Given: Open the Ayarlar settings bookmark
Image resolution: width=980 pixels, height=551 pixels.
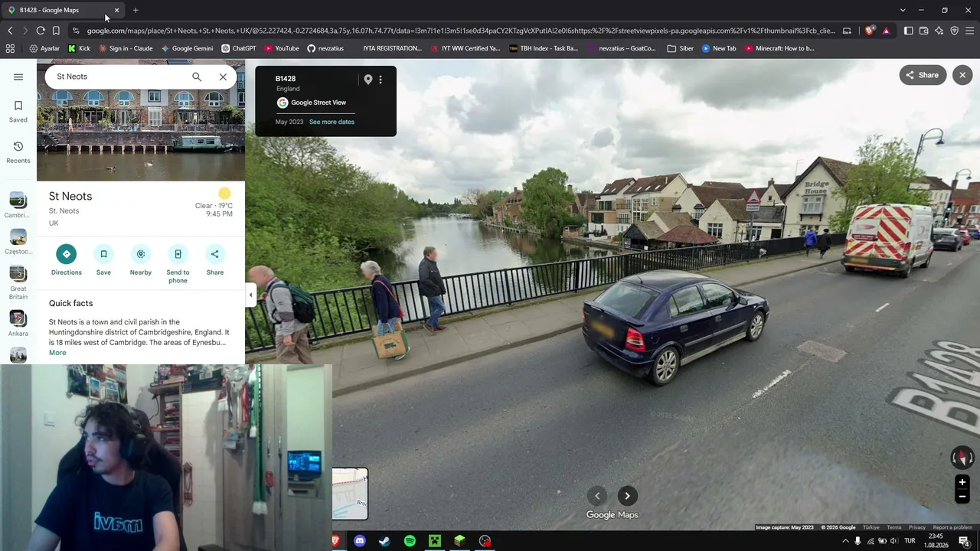Looking at the screenshot, I should pyautogui.click(x=44, y=48).
